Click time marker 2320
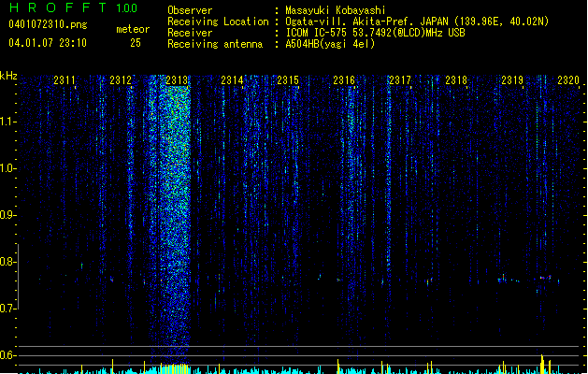Viewport: 588px width, 374px height. tap(568, 79)
